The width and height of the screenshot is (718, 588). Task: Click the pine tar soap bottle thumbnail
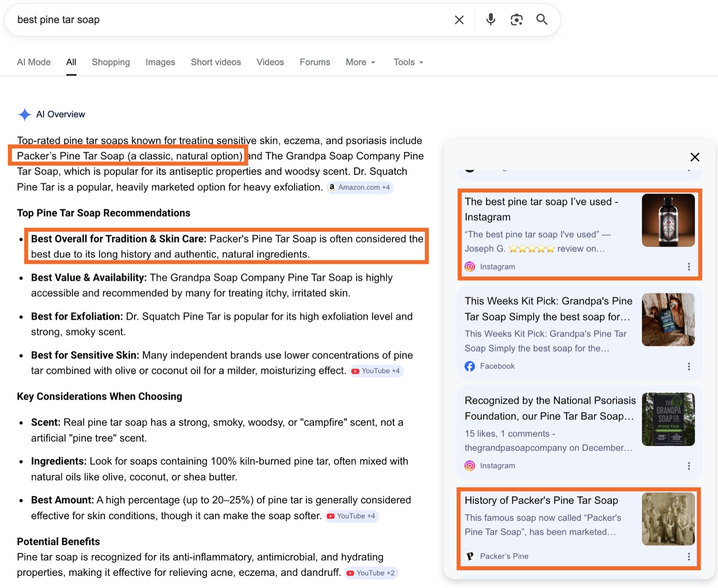[668, 220]
